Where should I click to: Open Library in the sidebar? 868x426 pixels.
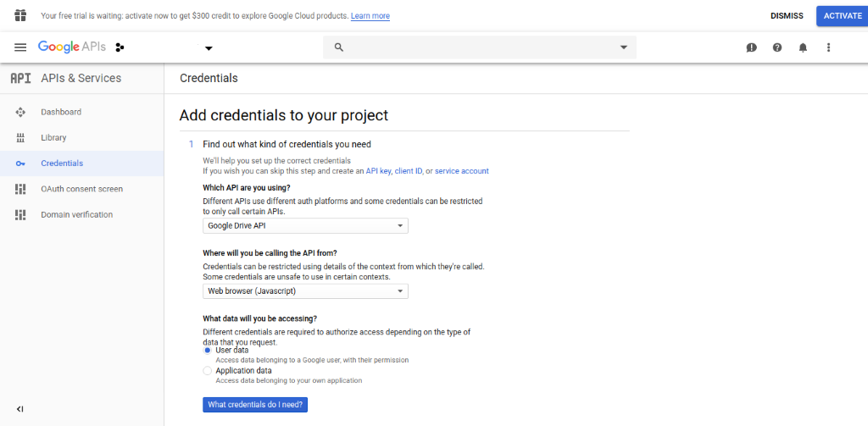click(53, 137)
